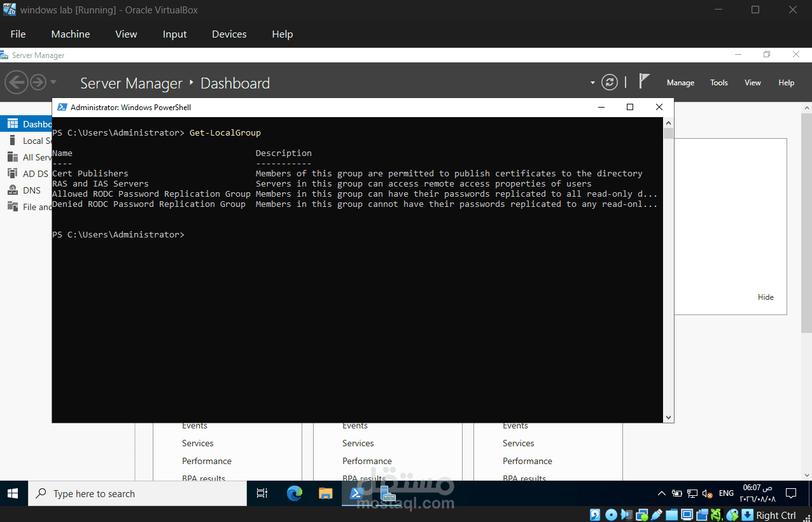Click Allowed RODC Password Replication Group

(x=151, y=194)
